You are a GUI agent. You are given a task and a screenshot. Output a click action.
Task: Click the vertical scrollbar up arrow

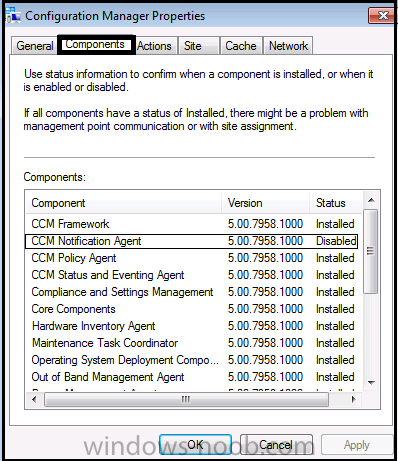(x=371, y=200)
